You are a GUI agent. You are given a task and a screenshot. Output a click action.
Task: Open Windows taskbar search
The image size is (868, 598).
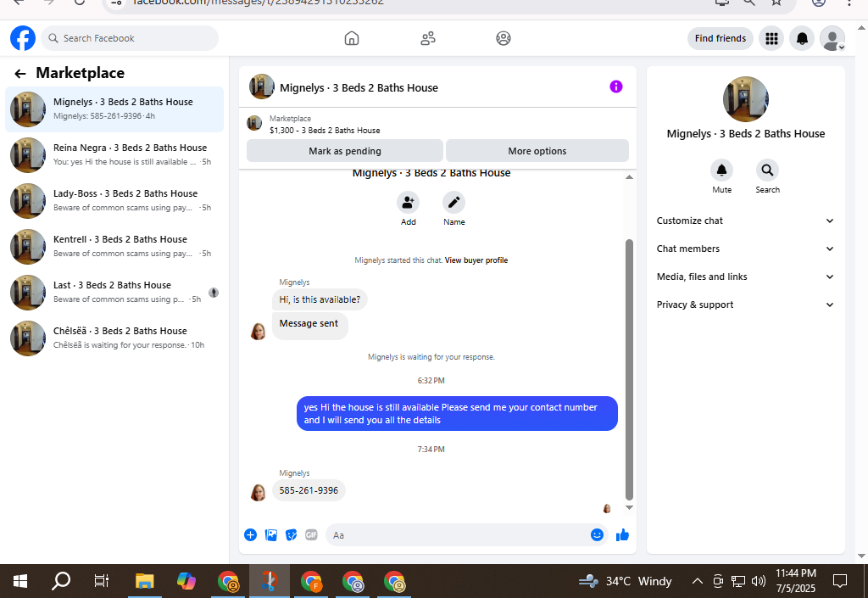(x=61, y=581)
